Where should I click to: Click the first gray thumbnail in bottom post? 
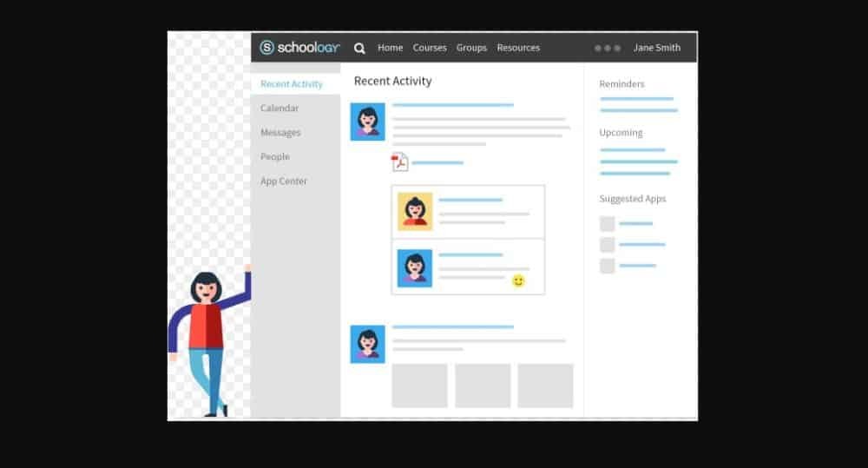coord(419,386)
